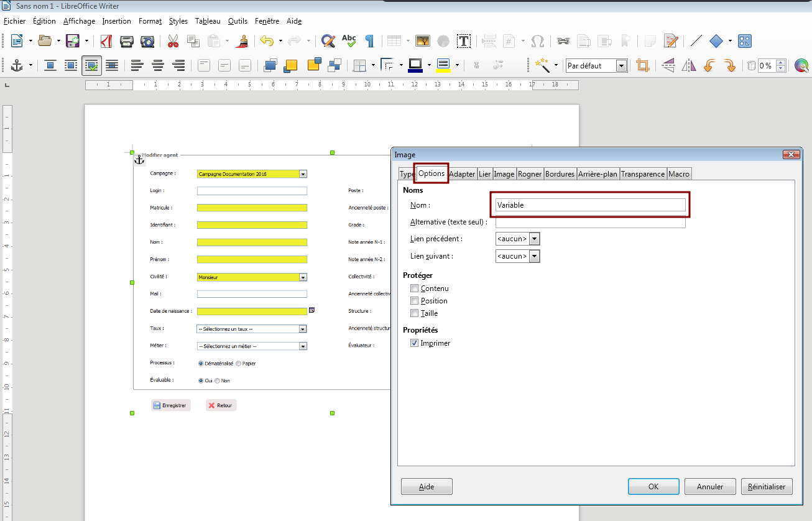Image resolution: width=812 pixels, height=521 pixels.
Task: Switch to the Transparence tab
Action: pos(643,174)
